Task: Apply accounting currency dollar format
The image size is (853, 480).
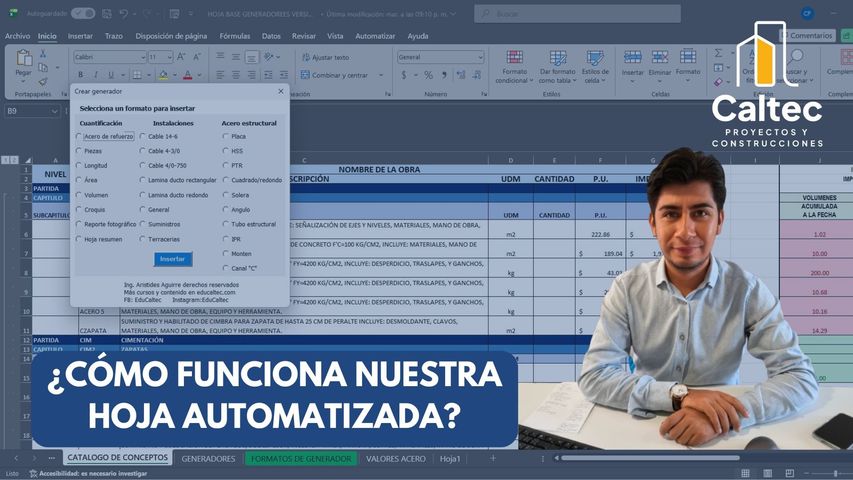Action: point(404,75)
